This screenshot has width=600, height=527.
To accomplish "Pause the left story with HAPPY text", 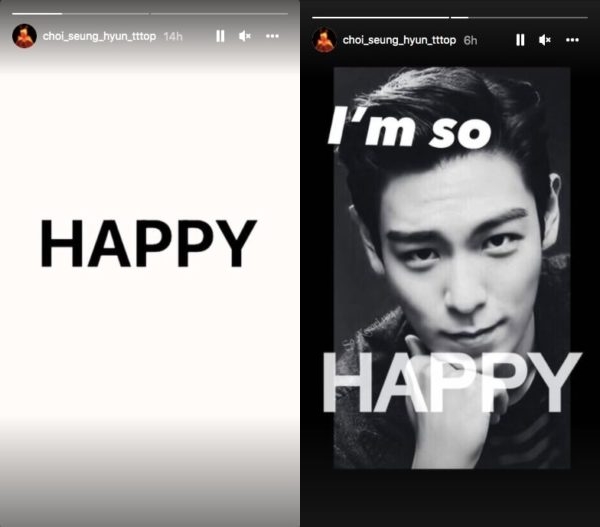I will coord(220,36).
